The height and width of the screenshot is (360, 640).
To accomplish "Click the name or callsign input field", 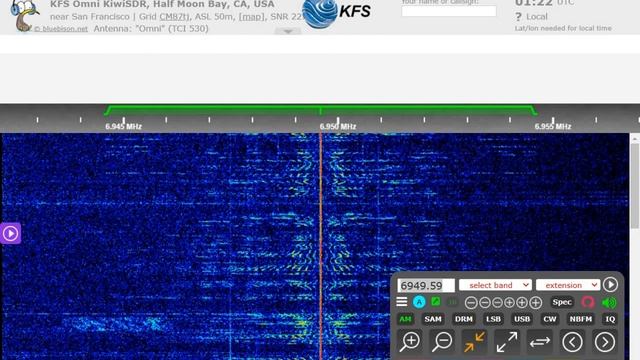I will coord(449,11).
